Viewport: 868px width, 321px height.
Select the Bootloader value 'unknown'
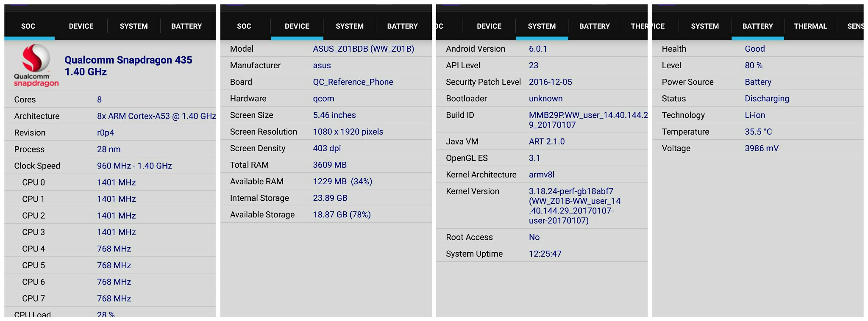(545, 98)
